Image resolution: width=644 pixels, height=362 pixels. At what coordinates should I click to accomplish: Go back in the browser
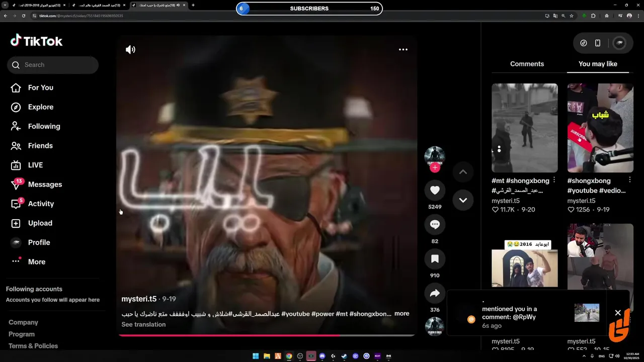coord(5,16)
